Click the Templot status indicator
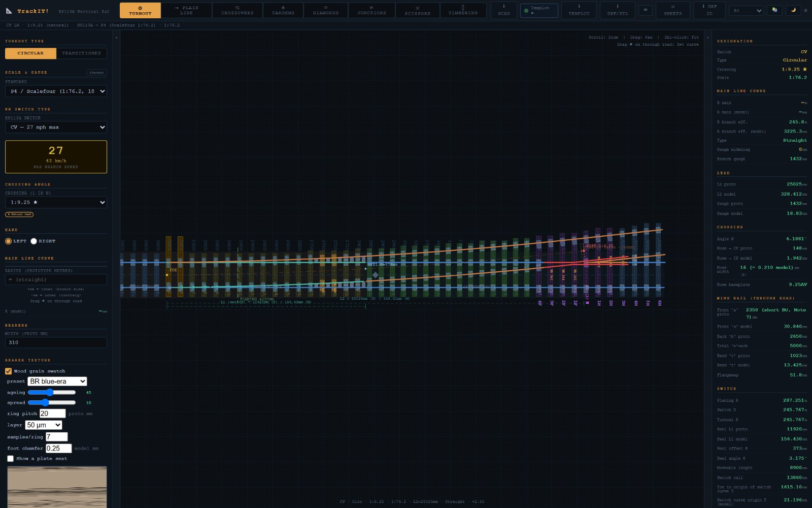 point(539,10)
